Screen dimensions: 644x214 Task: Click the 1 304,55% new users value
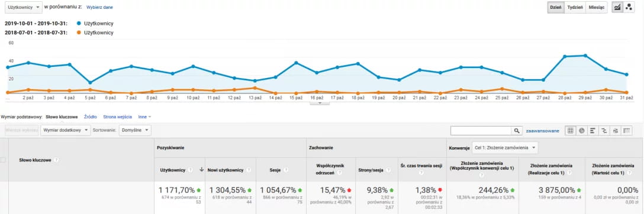click(x=227, y=190)
